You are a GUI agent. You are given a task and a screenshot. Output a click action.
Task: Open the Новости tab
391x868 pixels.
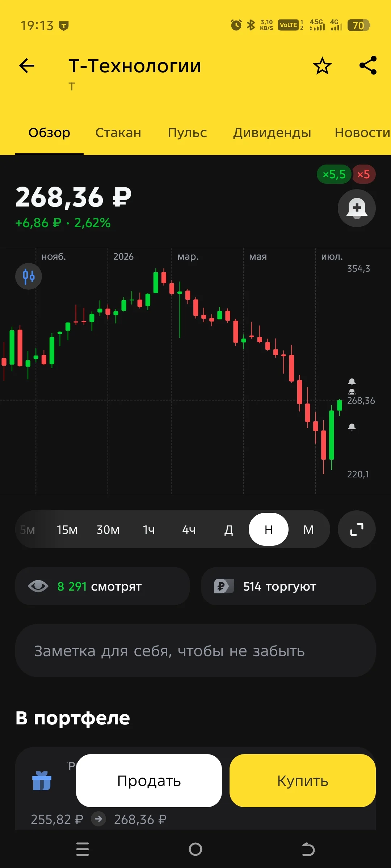point(362,133)
